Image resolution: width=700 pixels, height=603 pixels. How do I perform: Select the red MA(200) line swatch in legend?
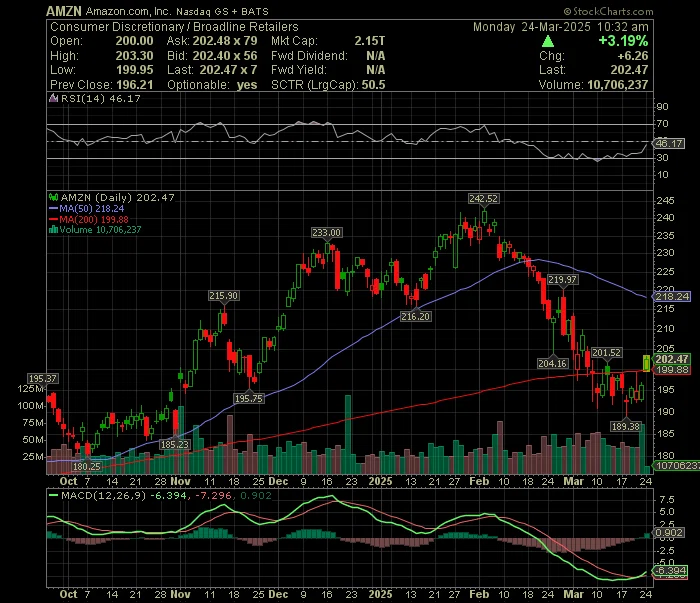tap(53, 219)
